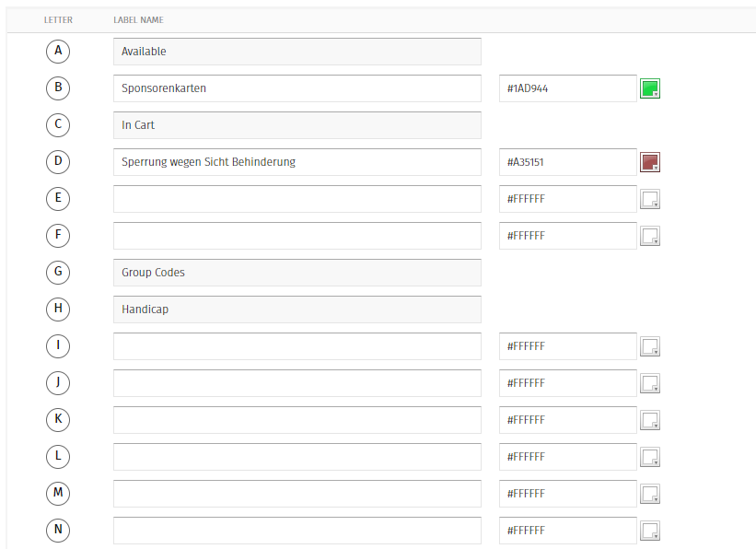Click the letter B circle icon

click(x=58, y=88)
